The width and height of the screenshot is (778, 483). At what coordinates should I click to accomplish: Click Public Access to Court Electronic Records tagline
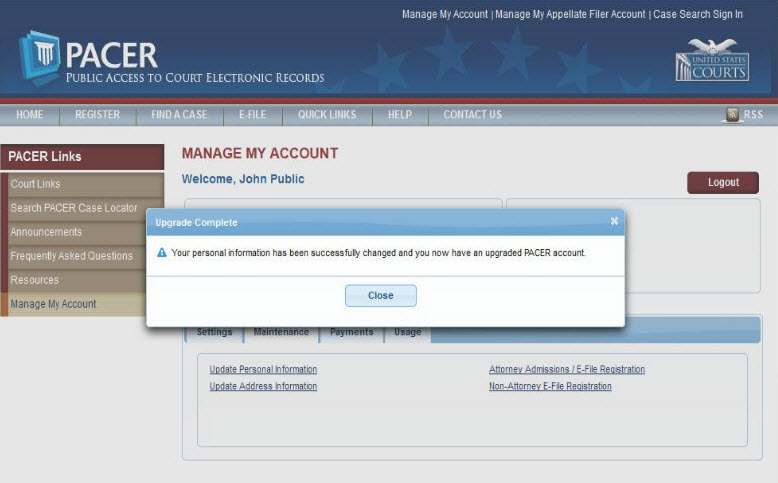[x=195, y=78]
